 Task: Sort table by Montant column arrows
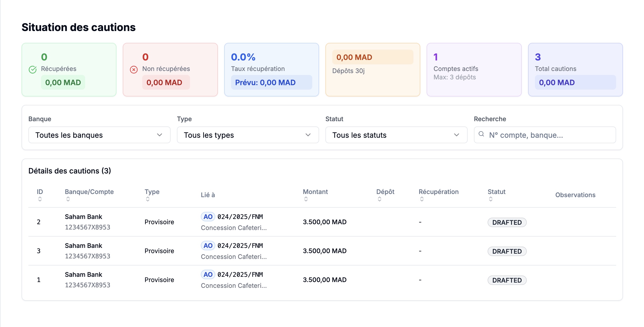tap(306, 199)
